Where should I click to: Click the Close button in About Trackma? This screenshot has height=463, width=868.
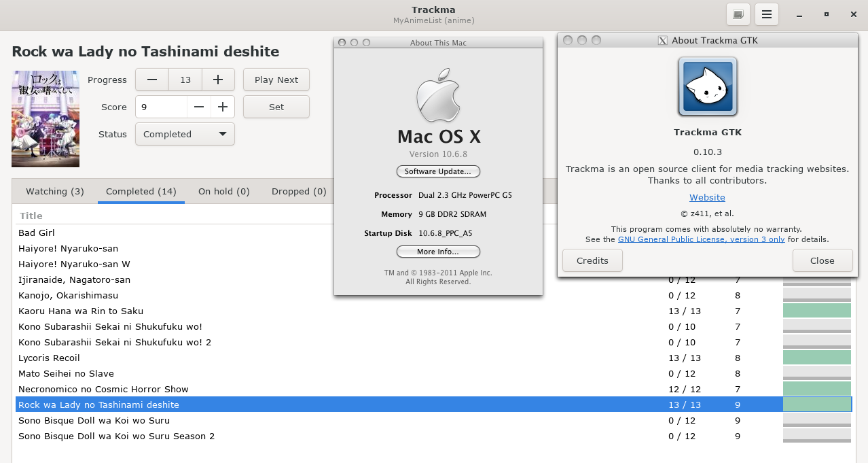[822, 260]
